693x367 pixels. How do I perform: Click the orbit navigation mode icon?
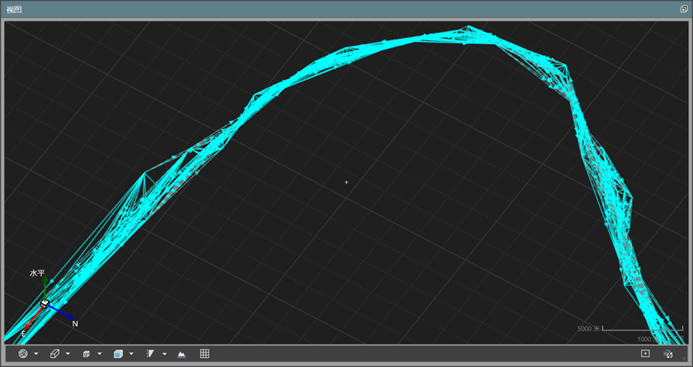(23, 354)
